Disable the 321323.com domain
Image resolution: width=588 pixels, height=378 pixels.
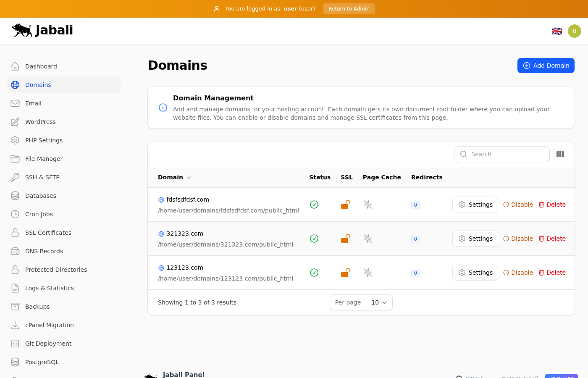pyautogui.click(x=518, y=239)
